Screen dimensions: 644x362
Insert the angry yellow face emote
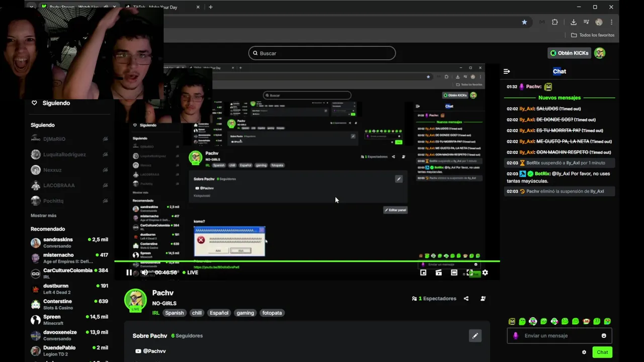point(512,321)
